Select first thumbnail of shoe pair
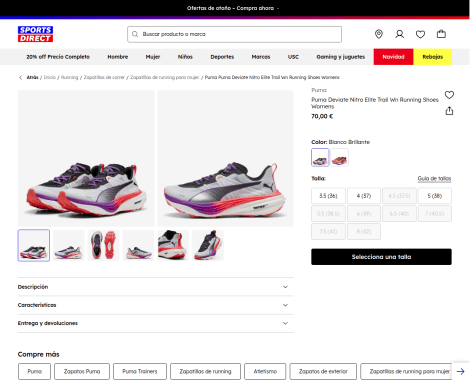 tap(34, 245)
